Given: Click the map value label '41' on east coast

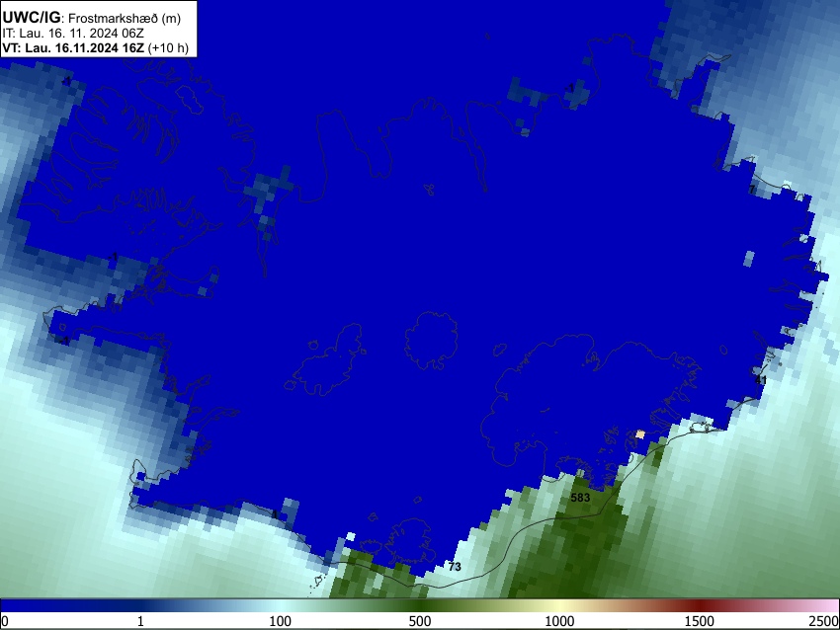Looking at the screenshot, I should click(761, 380).
